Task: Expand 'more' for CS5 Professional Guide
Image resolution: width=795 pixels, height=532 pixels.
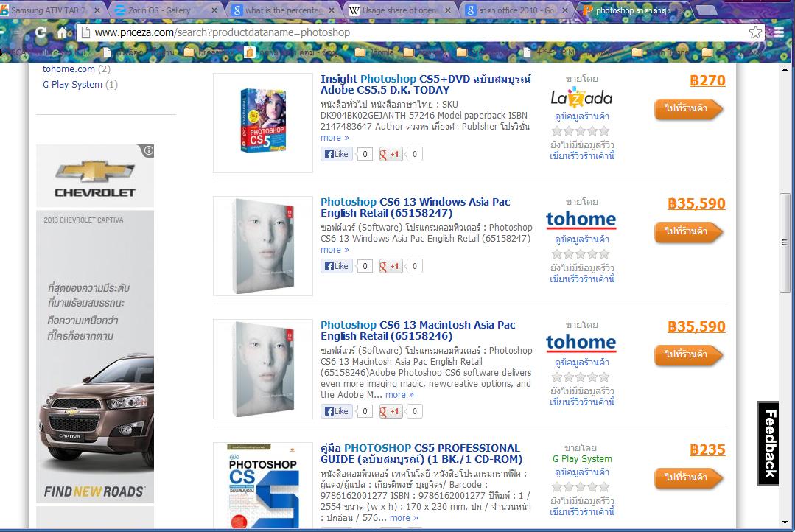Action: pos(404,518)
